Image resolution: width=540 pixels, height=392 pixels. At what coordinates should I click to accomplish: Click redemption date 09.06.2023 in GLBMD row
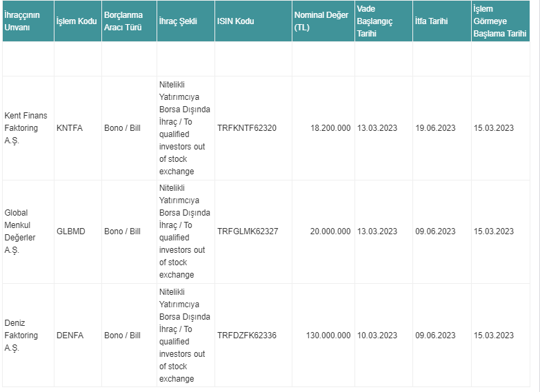(x=435, y=231)
